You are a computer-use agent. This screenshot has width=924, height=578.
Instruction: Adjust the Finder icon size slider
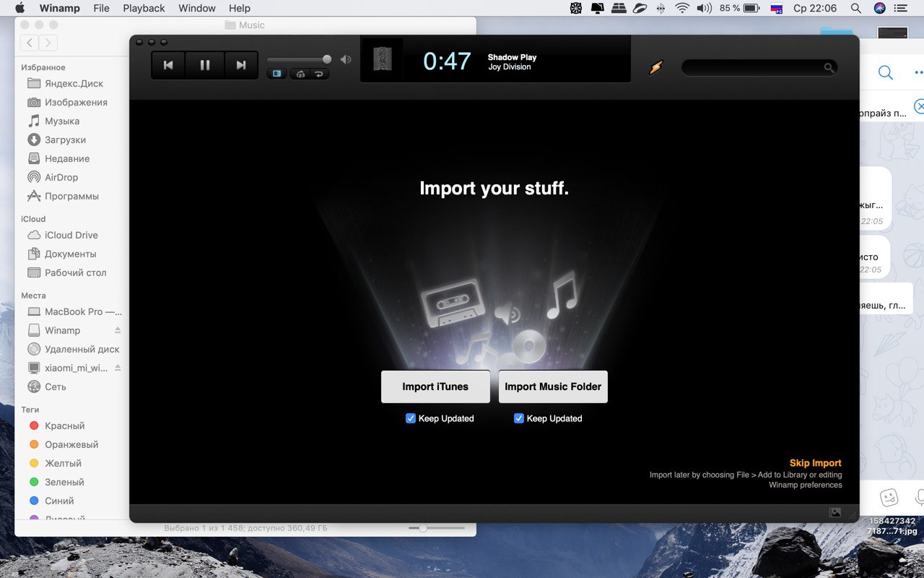click(x=423, y=528)
